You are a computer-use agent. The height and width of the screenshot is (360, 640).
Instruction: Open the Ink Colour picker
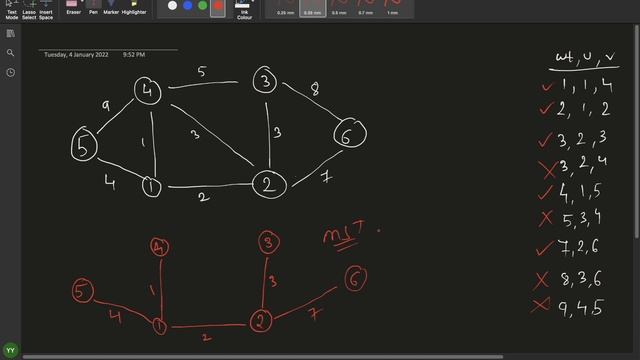[244, 10]
